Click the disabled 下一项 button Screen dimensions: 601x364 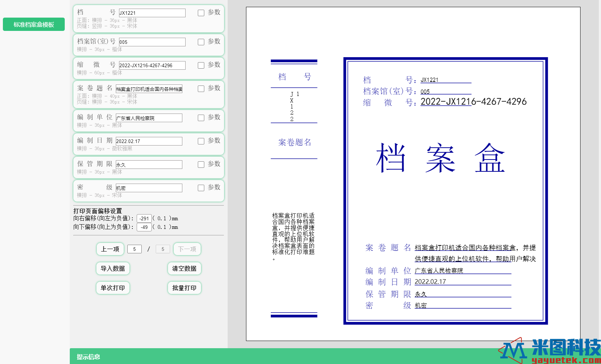coord(187,249)
